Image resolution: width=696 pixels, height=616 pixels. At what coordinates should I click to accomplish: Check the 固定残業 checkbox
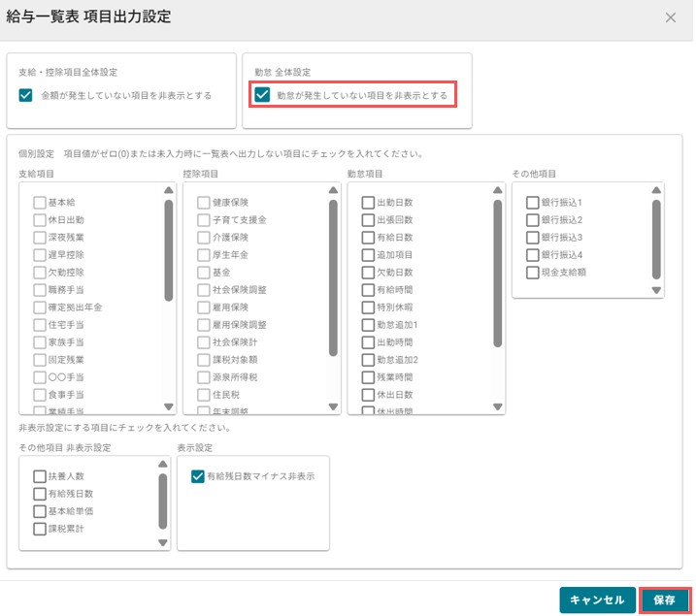click(x=40, y=360)
